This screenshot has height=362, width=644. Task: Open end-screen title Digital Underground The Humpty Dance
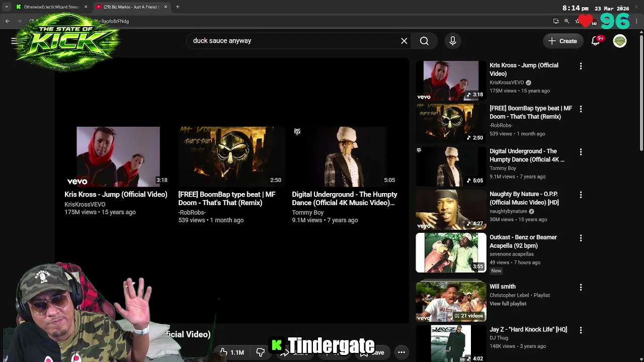[x=345, y=199]
